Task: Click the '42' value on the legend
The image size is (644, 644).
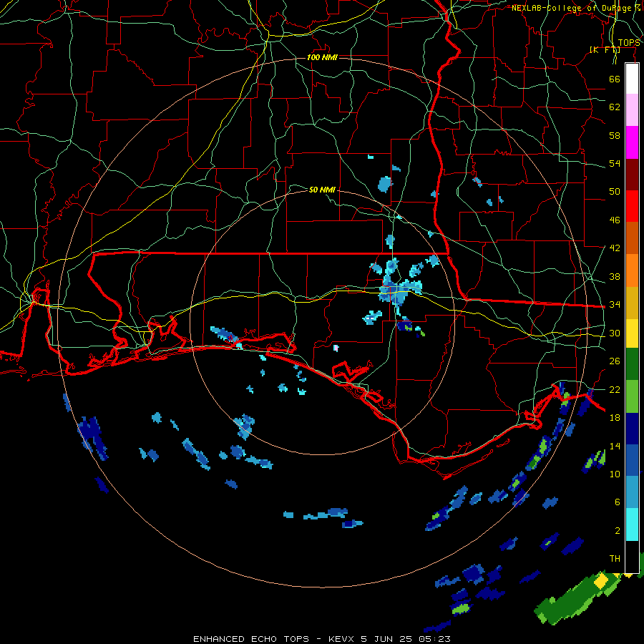Action: 615,248
